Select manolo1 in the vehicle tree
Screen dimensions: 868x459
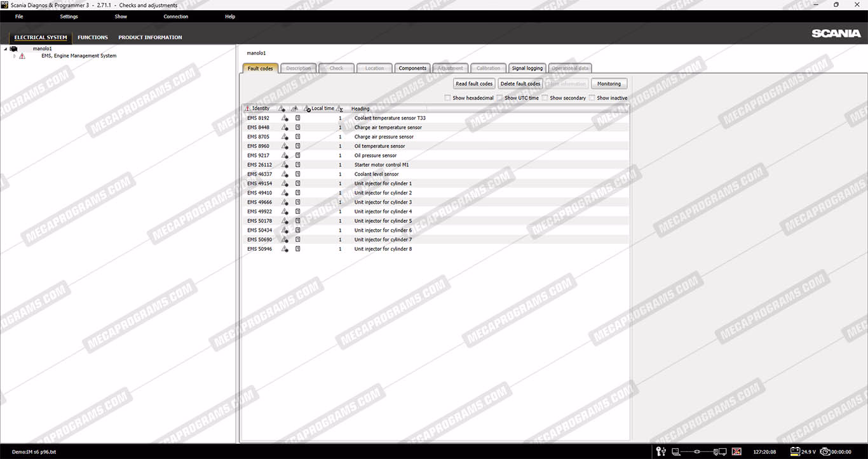point(43,49)
